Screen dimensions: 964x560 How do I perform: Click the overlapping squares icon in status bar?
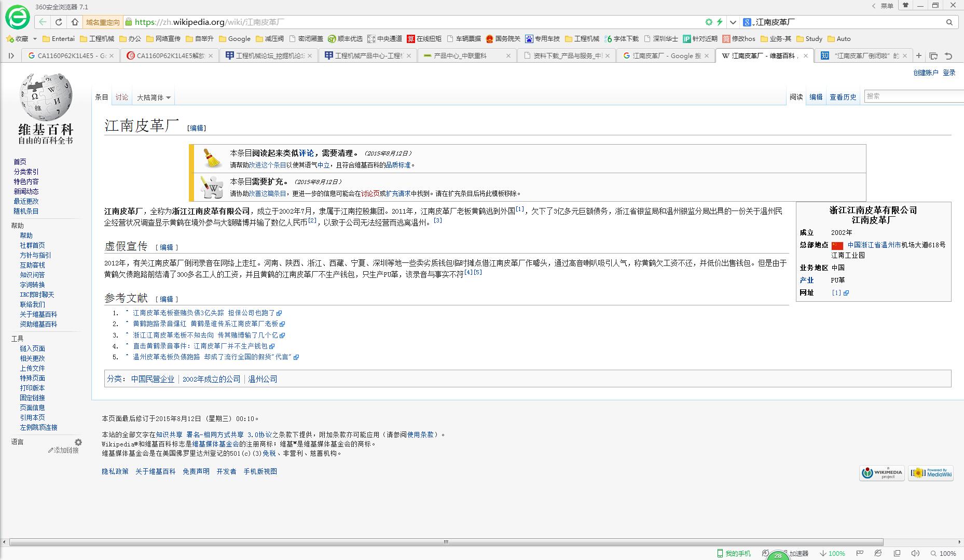coord(897,553)
